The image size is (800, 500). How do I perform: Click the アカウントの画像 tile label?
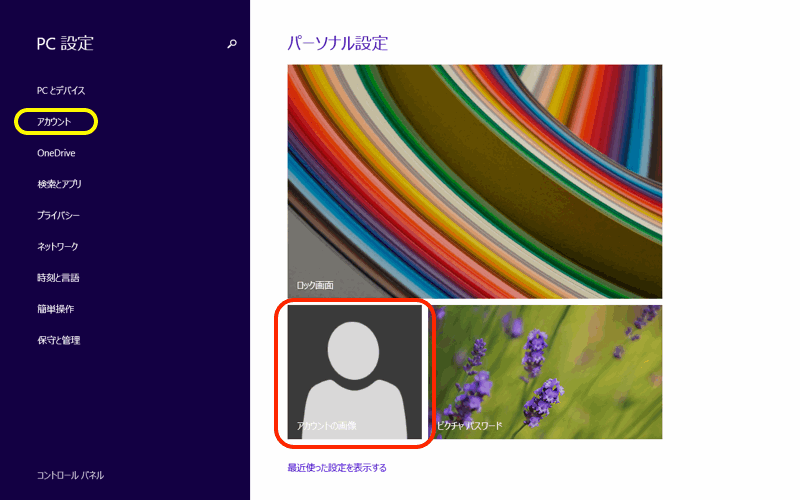pyautogui.click(x=326, y=426)
